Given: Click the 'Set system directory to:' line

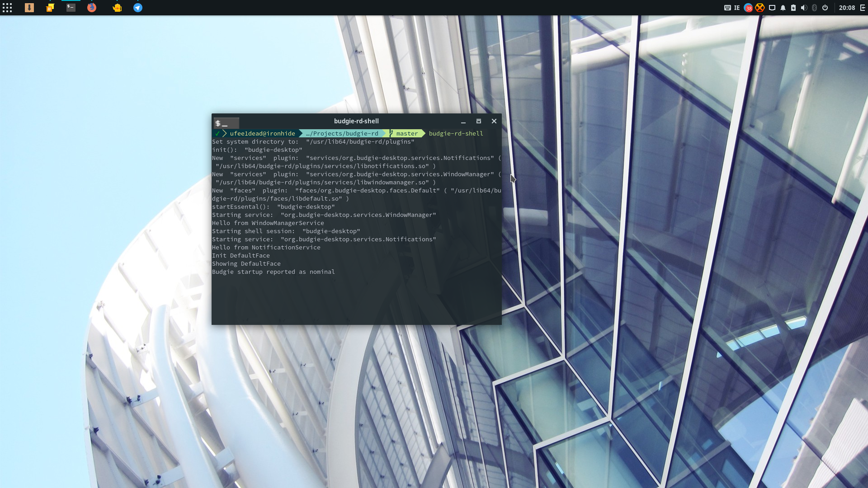Looking at the screenshot, I should tap(313, 141).
